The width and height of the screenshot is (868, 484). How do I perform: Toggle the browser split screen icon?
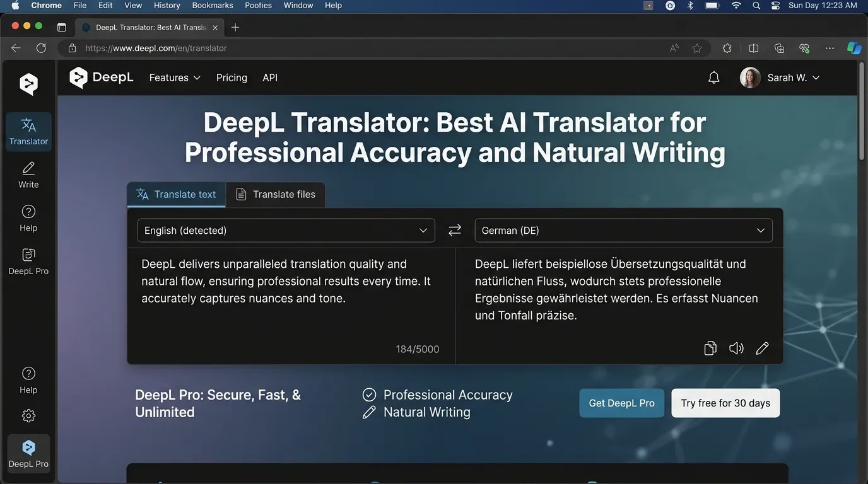pos(753,48)
